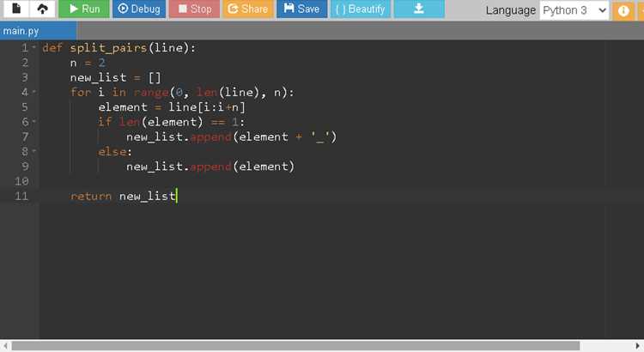
Task: Place cursor on empty line 10 in editor
Action: [x=320, y=181]
